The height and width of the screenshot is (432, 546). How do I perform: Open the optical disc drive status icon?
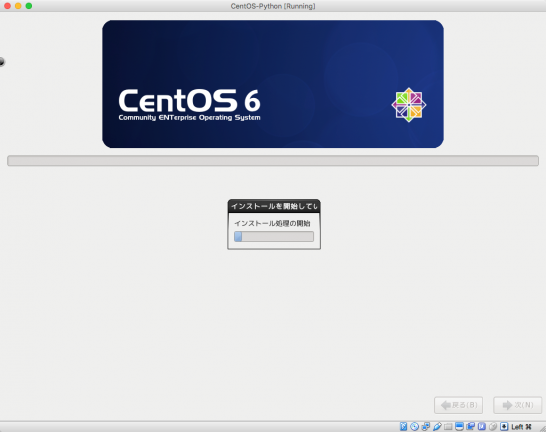click(x=414, y=426)
